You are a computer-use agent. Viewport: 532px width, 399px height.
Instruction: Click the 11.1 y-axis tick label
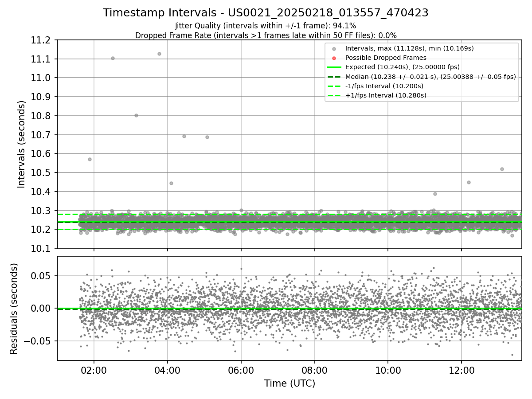tap(42, 59)
